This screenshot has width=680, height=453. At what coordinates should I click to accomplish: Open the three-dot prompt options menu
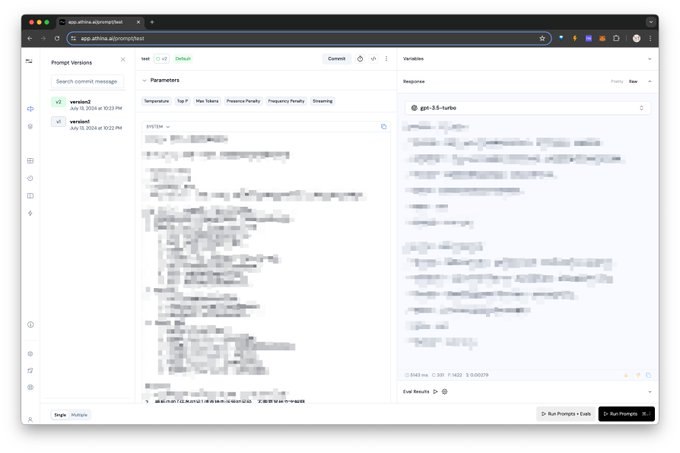coord(386,59)
